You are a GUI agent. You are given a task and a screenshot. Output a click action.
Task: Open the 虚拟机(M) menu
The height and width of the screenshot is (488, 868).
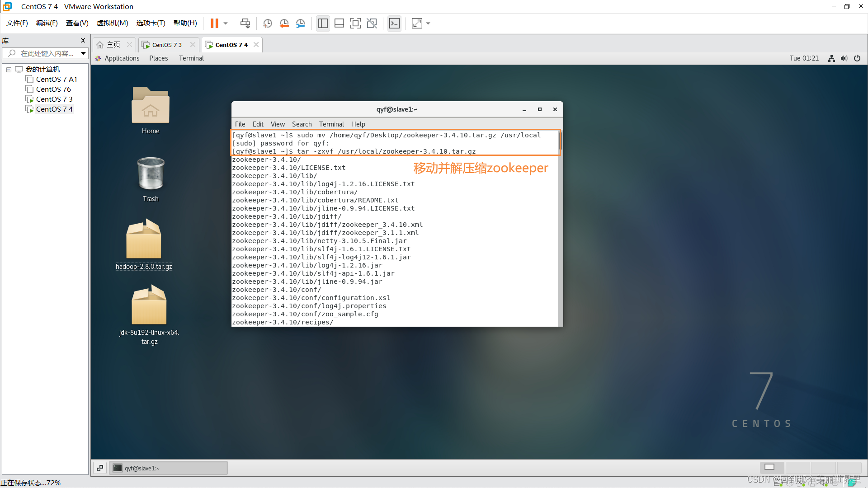113,23
